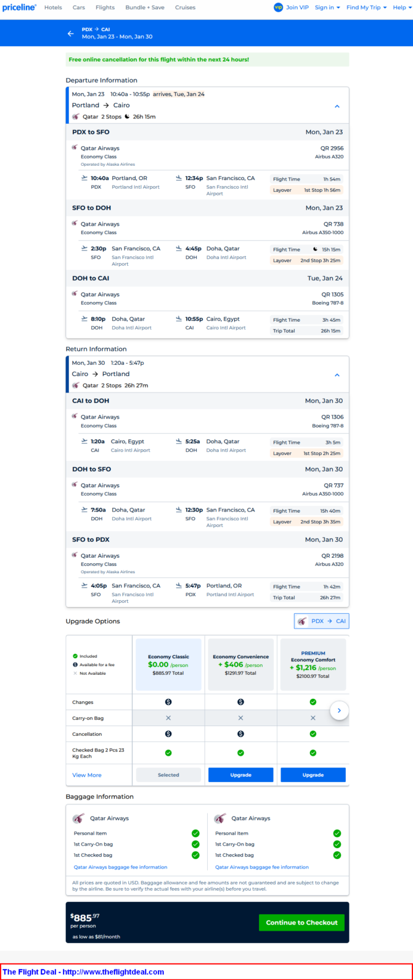Collapse the Portland to Cairo departure details

point(337,106)
